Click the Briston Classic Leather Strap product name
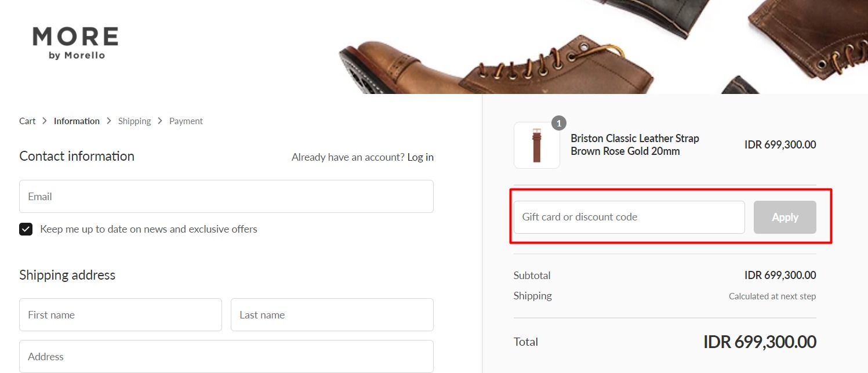 point(635,145)
